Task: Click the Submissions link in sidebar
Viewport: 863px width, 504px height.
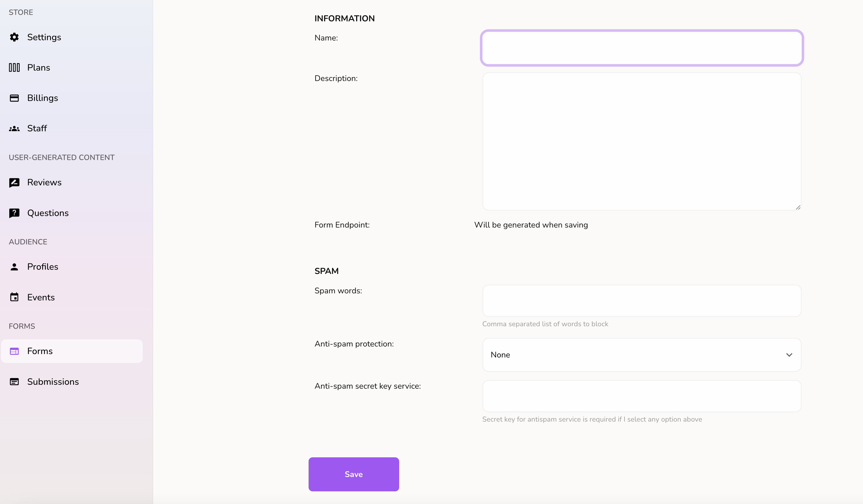Action: coord(53,382)
